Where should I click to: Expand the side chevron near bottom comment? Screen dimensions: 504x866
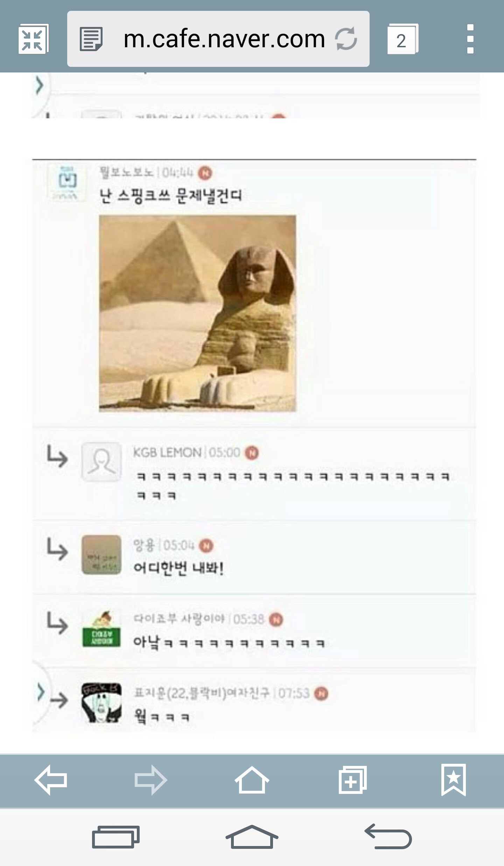click(x=41, y=692)
